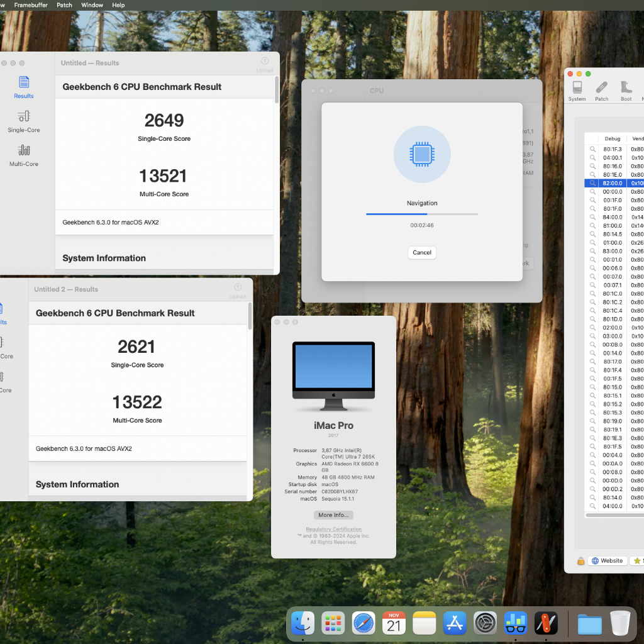Cancel the running Navigation benchmark
Screen dimensions: 644x644
422,252
